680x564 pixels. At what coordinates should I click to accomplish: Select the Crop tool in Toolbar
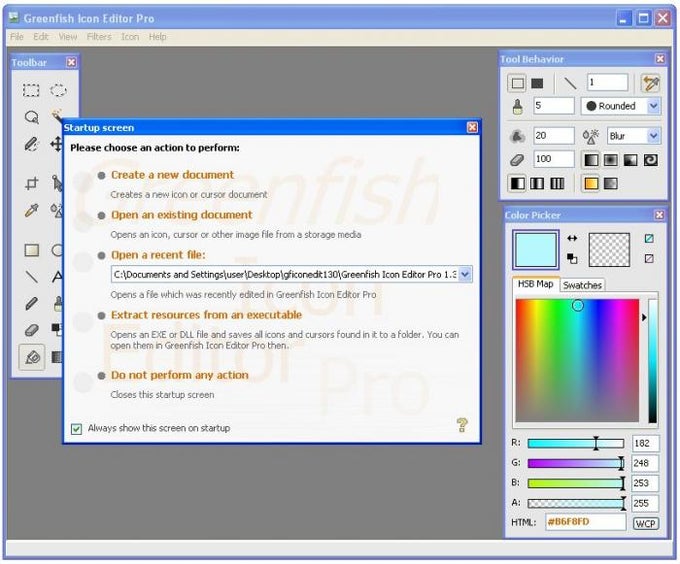31,183
